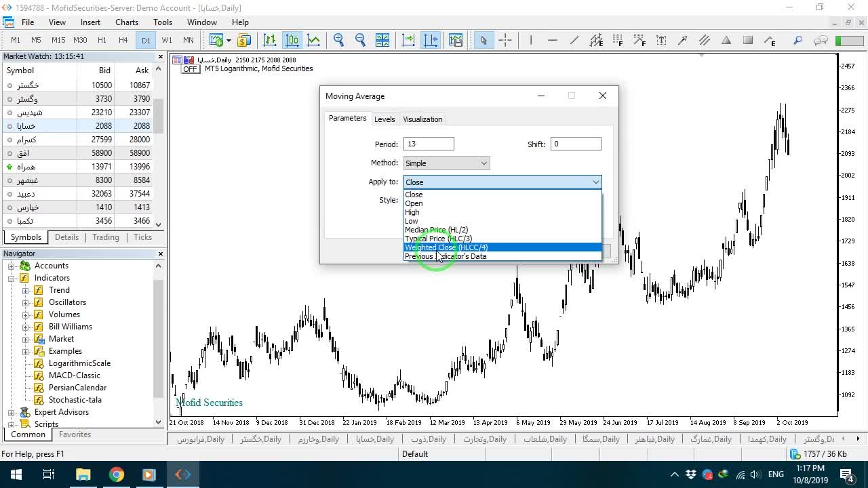
Task: Open the Charts menu
Action: coord(127,22)
